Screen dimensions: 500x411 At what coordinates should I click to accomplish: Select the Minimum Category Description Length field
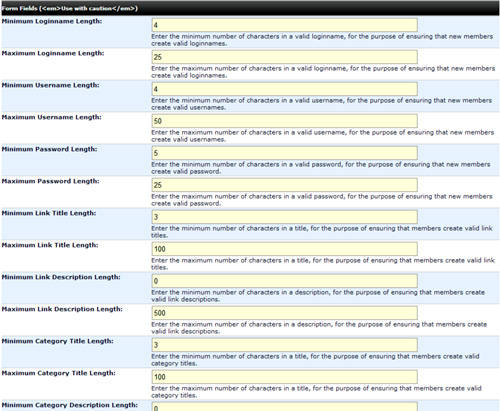(x=284, y=407)
